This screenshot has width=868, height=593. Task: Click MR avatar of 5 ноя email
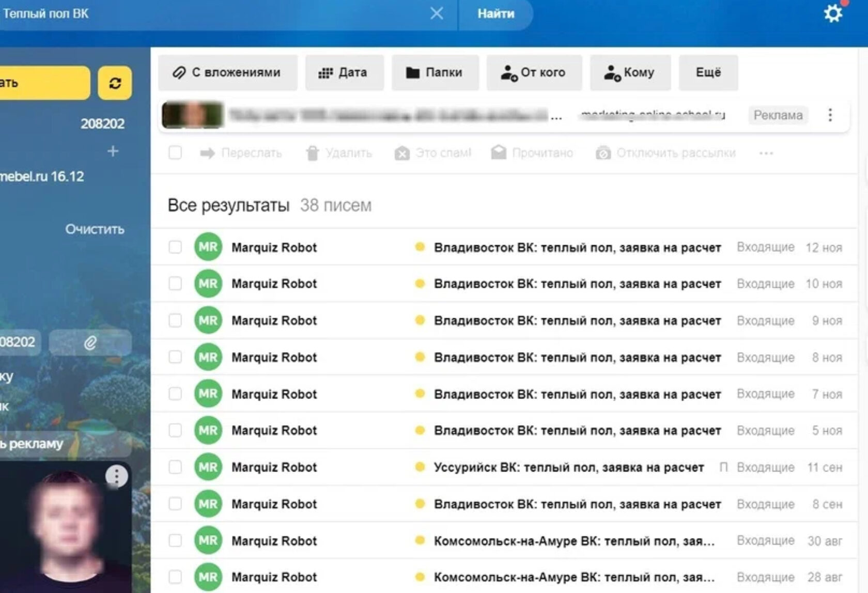pos(208,430)
